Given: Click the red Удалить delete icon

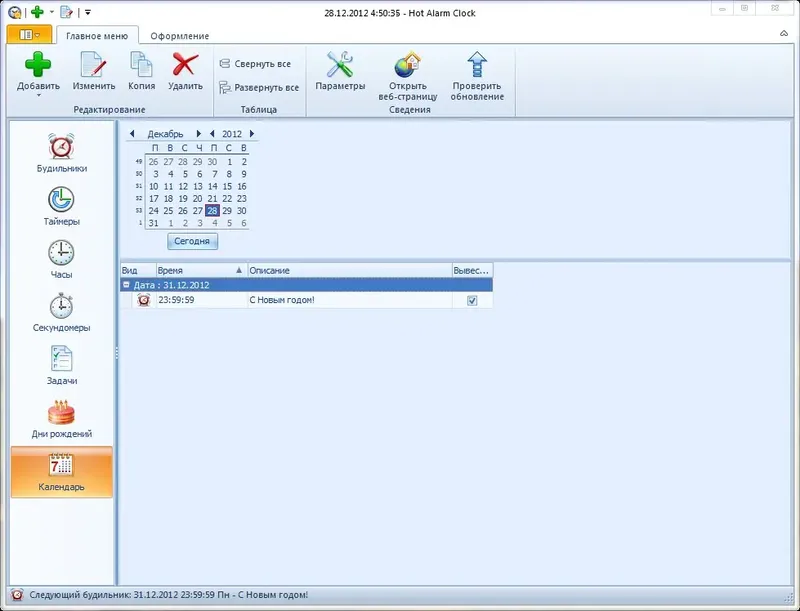Looking at the screenshot, I should 185,65.
